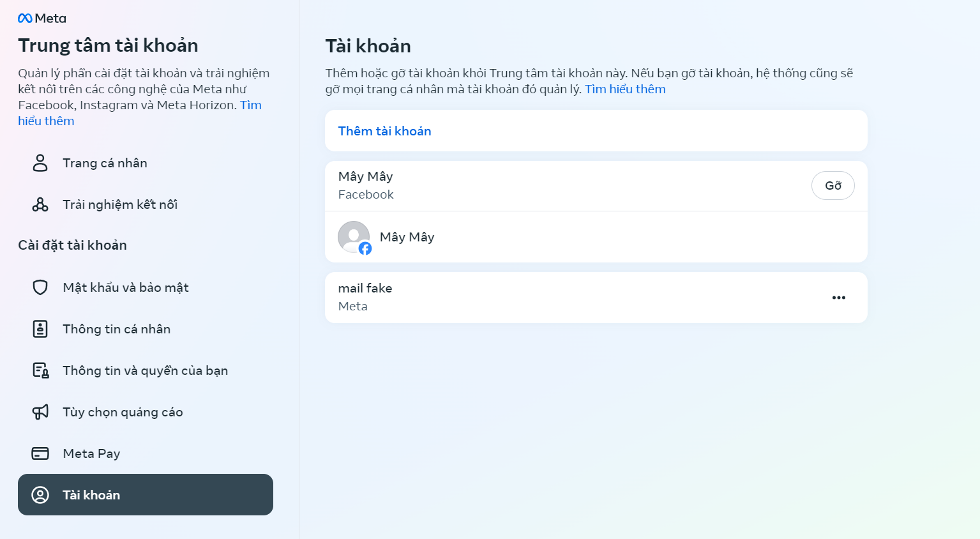Click the connected nodes icon for Trải nghiệm kết nối
The image size is (980, 539).
[40, 204]
